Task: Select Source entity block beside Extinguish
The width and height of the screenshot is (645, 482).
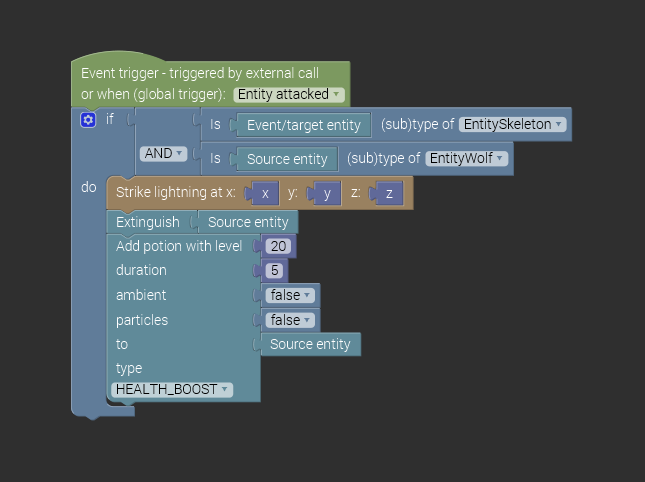Action: pos(248,222)
